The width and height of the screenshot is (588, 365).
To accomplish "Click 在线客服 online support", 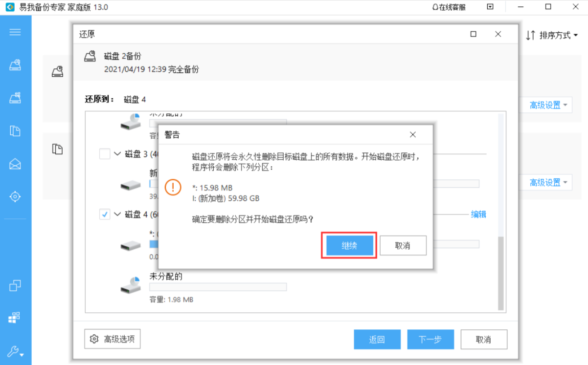I will [449, 7].
